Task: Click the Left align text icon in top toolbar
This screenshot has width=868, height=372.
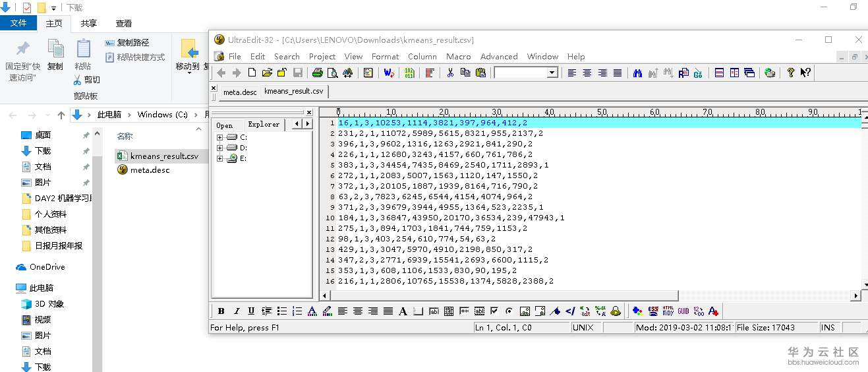Action: (571, 73)
